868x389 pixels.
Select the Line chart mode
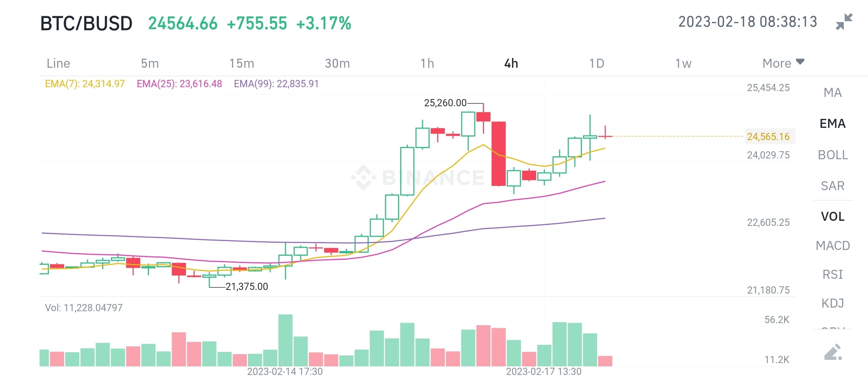[x=58, y=63]
